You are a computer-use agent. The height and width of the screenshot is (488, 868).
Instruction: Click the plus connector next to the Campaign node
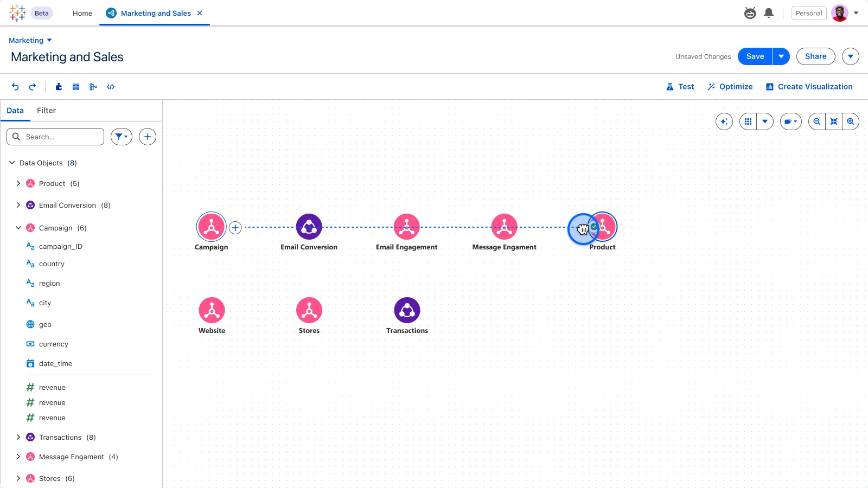click(235, 228)
